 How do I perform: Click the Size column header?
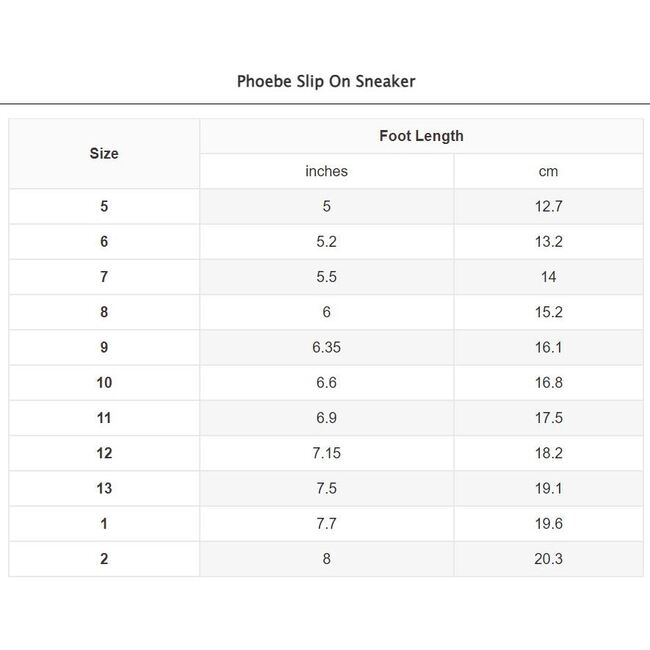point(104,153)
